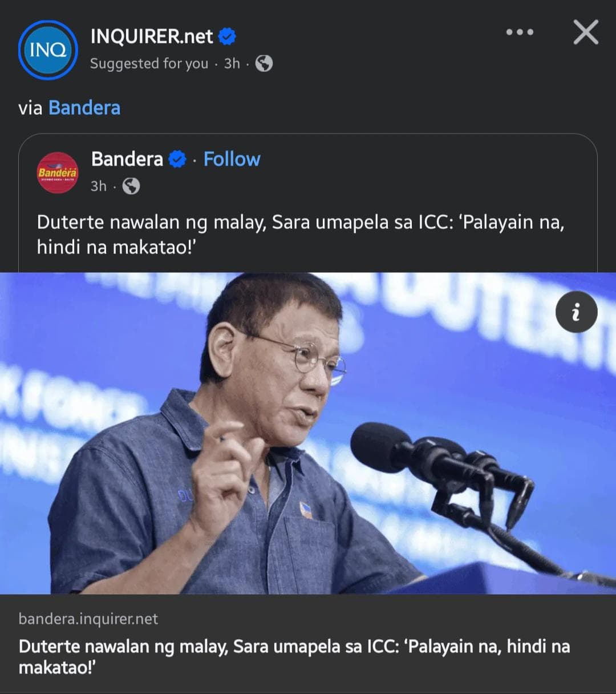Open the red Bandera logo avatar
616x694 pixels.
[58, 172]
